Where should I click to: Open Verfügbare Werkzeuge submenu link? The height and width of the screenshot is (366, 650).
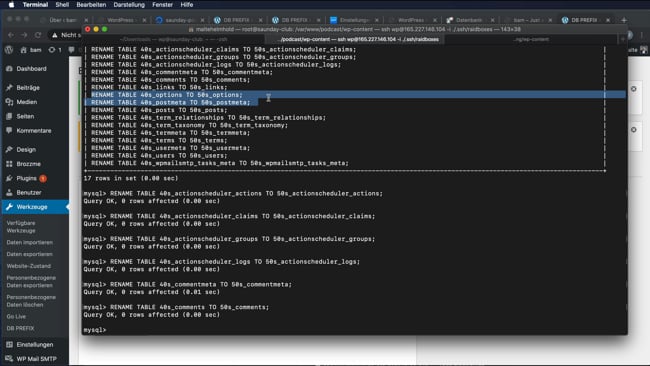(x=21, y=227)
